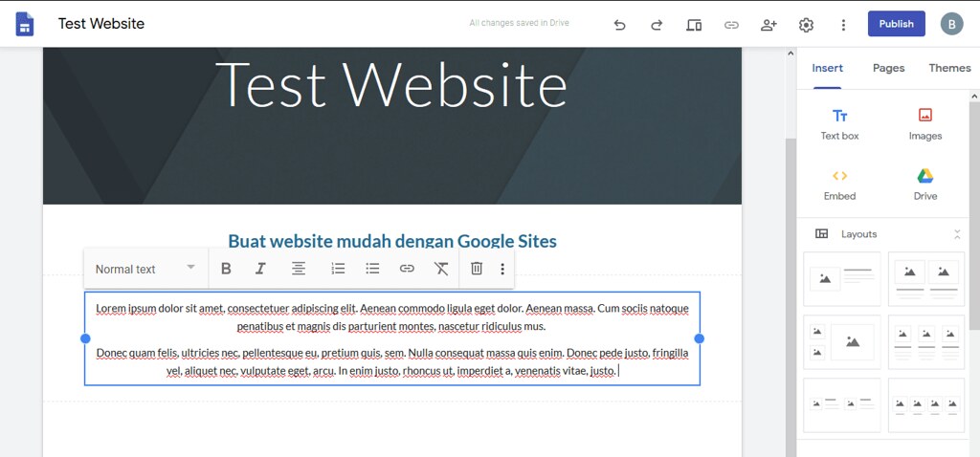Click the Test Website site name field
980x457 pixels.
101,24
